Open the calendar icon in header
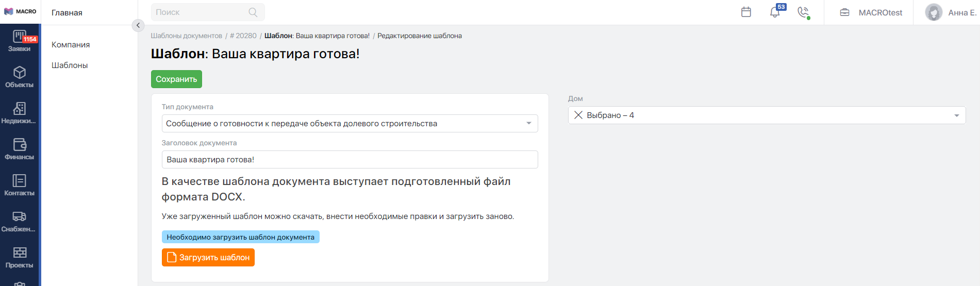 pyautogui.click(x=746, y=12)
